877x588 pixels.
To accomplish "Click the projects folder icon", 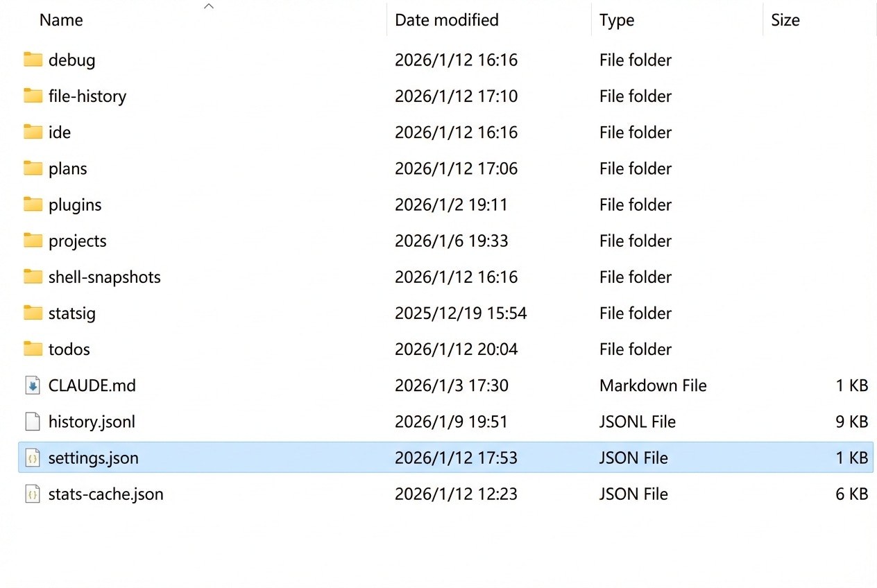I will (x=33, y=241).
